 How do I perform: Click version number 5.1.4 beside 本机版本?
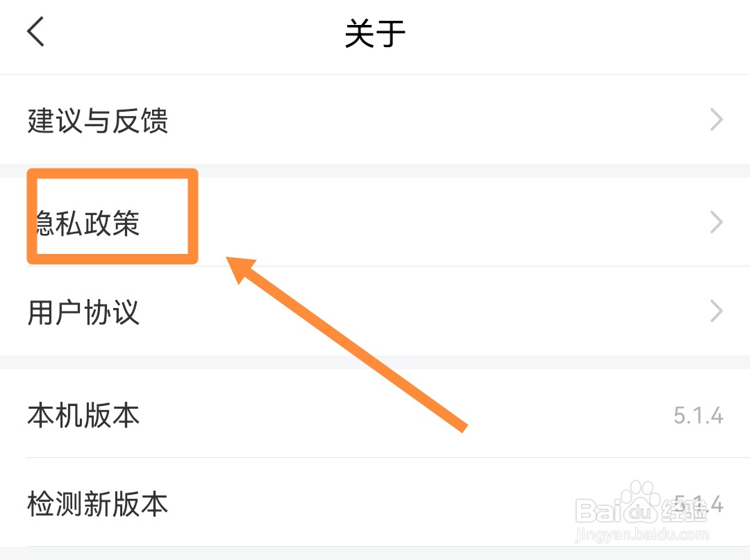(x=698, y=416)
